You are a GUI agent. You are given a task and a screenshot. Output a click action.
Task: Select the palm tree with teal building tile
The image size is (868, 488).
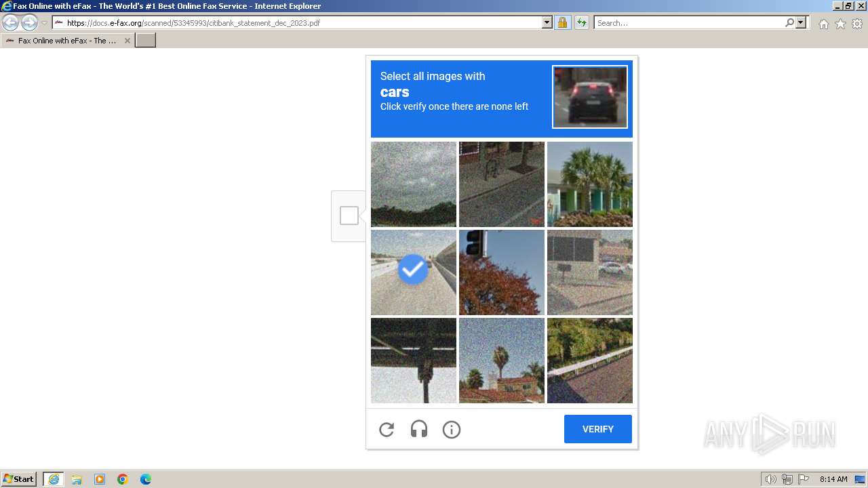tap(590, 184)
